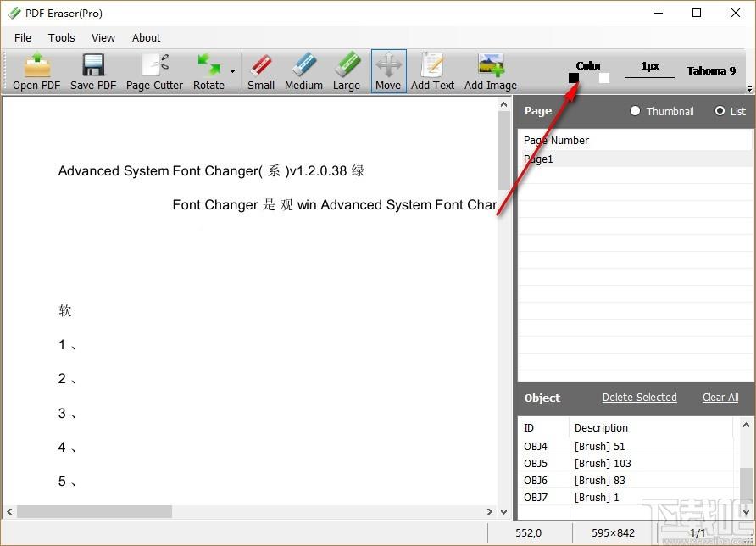The height and width of the screenshot is (546, 756).
Task: Activate the Move tool
Action: tap(388, 71)
